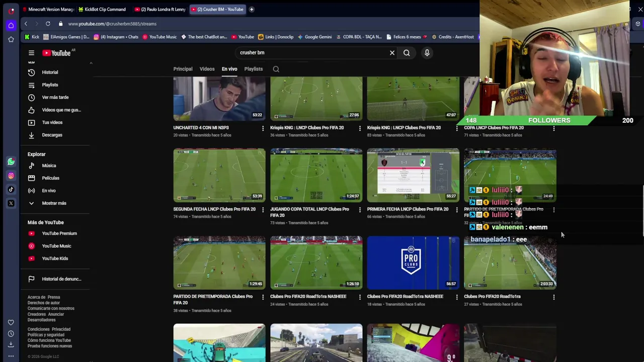Click the search magnifier button
The height and width of the screenshot is (362, 644).
coord(407,52)
